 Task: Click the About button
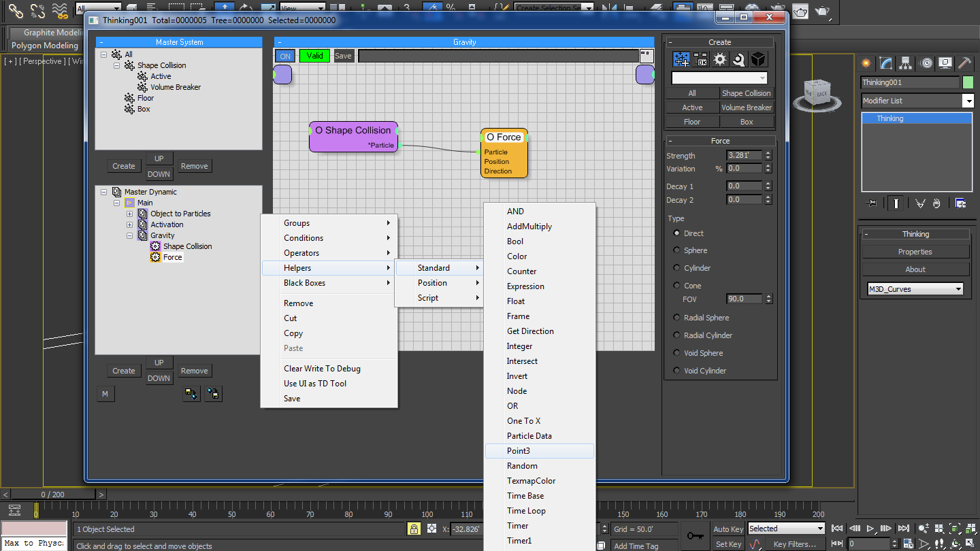[x=915, y=269]
